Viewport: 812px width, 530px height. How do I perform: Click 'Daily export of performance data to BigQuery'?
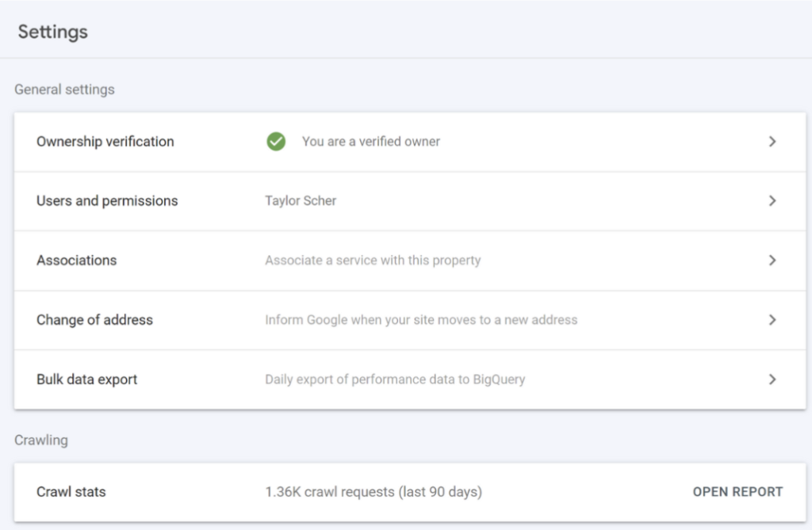[x=395, y=379]
